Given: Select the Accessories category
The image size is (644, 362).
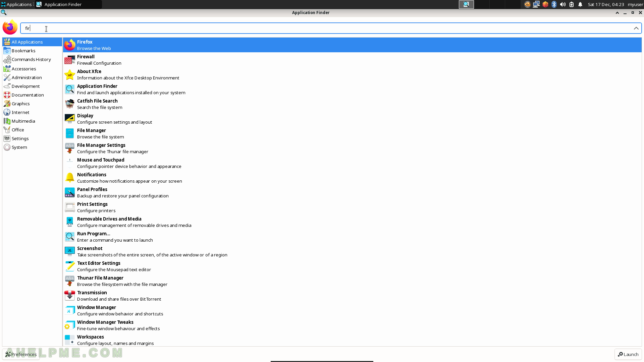Looking at the screenshot, I should (32, 69).
